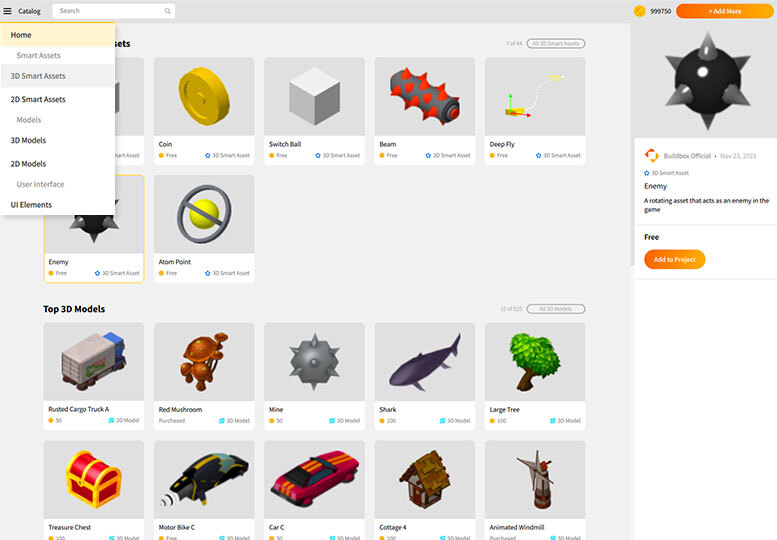Click the All 3D Models button
The width and height of the screenshot is (777, 540).
555,309
